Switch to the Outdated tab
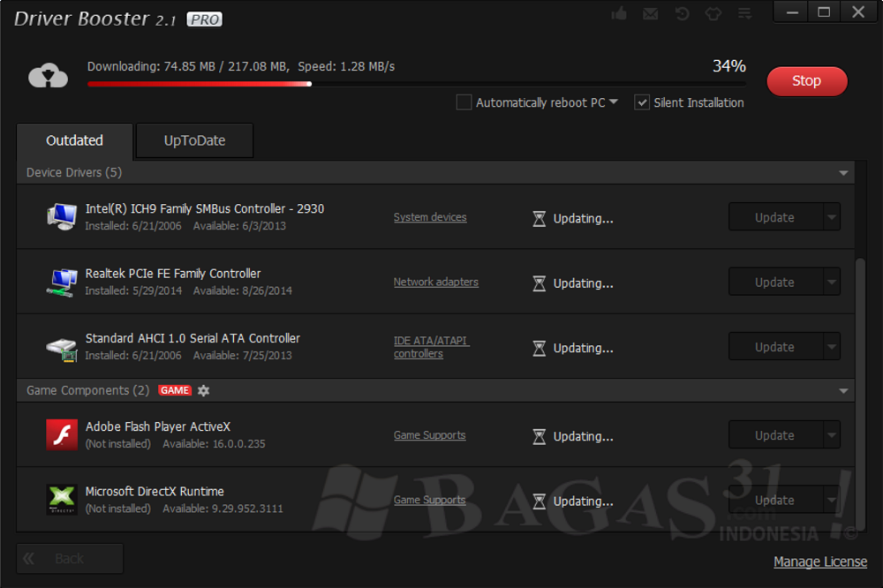 pos(74,140)
